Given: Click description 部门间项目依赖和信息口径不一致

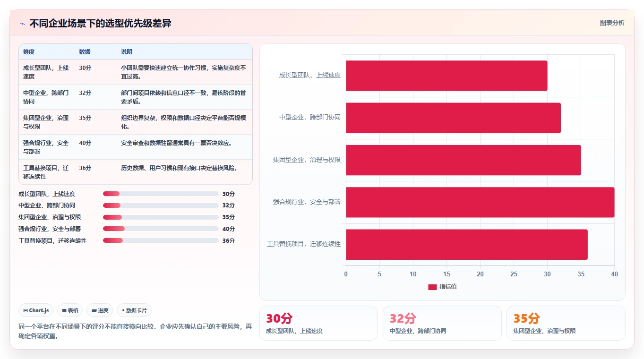Looking at the screenshot, I should [183, 97].
